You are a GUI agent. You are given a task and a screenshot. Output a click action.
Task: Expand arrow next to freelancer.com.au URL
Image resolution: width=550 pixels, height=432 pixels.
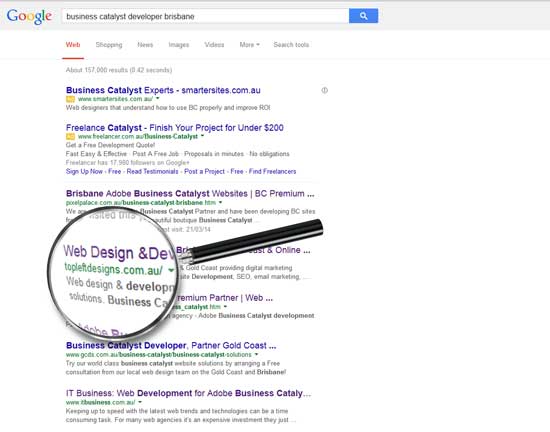(202, 136)
